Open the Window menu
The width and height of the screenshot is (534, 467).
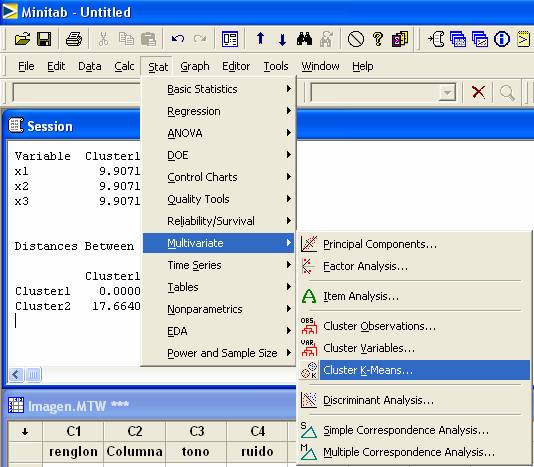[x=320, y=66]
